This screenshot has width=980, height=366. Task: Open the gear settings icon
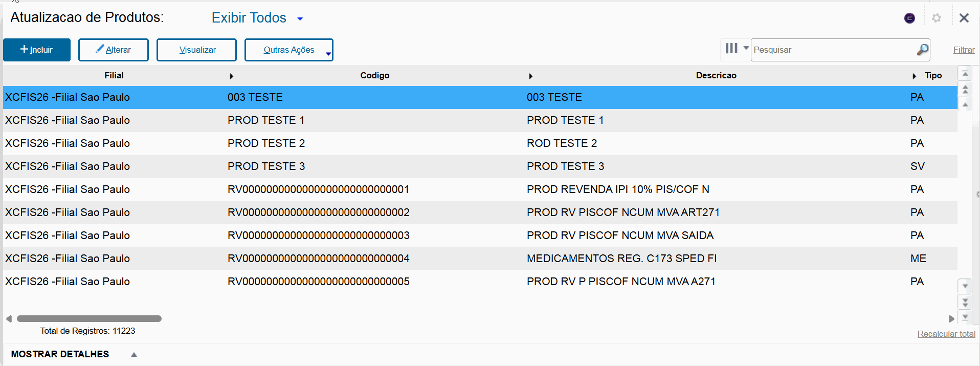937,18
